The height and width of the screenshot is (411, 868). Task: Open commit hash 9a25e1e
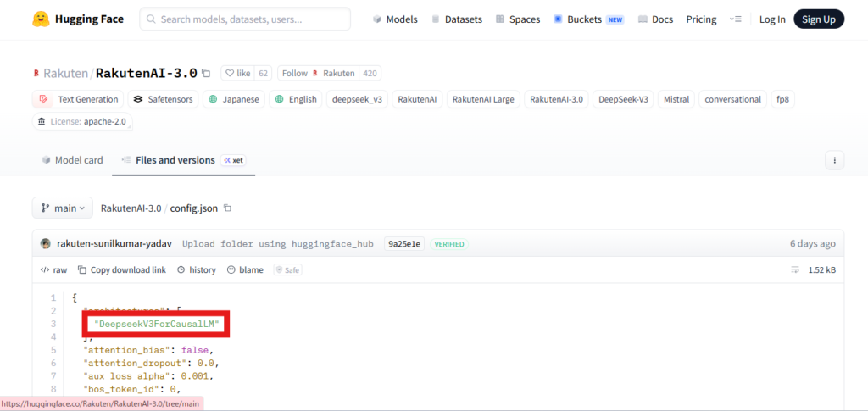pyautogui.click(x=404, y=244)
